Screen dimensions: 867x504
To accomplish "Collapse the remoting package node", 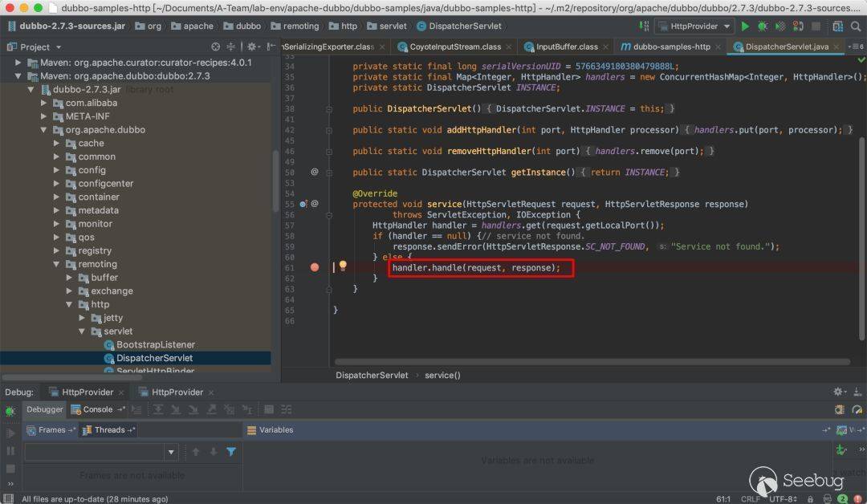I will [58, 264].
